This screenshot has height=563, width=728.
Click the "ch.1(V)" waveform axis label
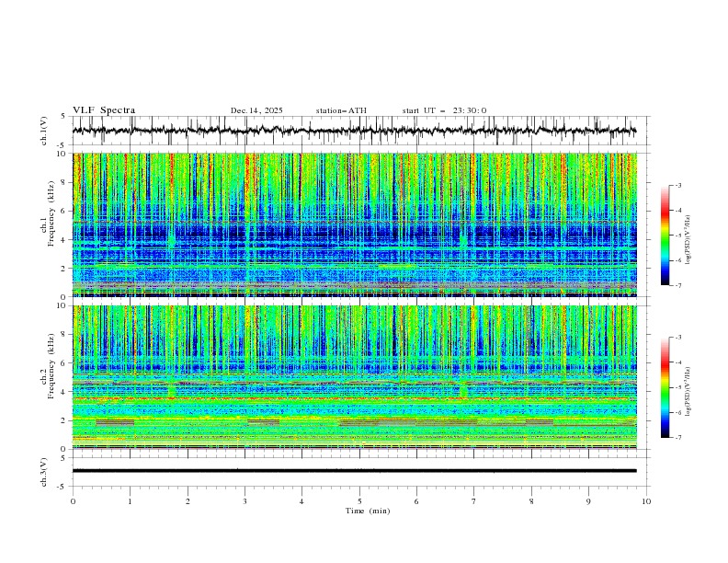[44, 131]
